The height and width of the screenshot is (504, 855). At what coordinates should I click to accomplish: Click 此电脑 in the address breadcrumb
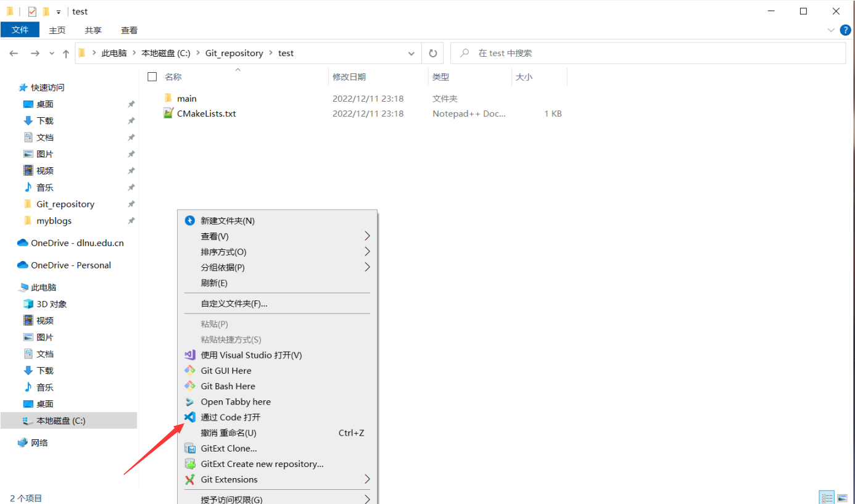click(114, 53)
